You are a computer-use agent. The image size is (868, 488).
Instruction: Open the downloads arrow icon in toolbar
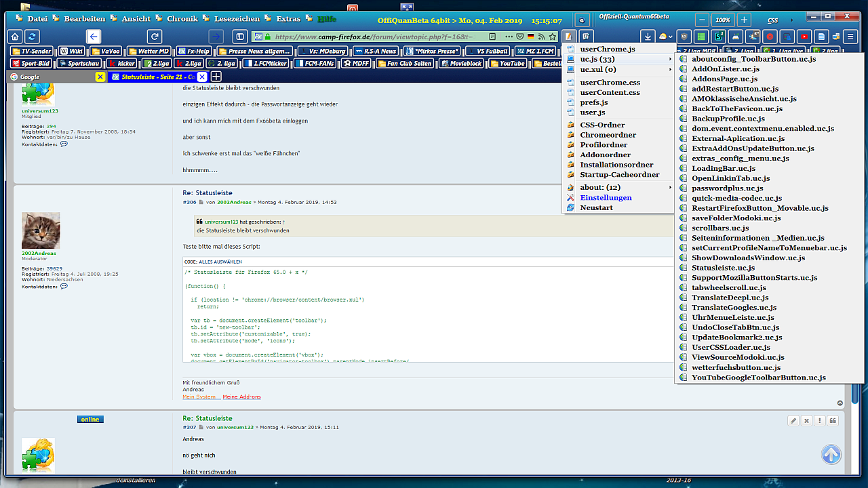(x=648, y=37)
